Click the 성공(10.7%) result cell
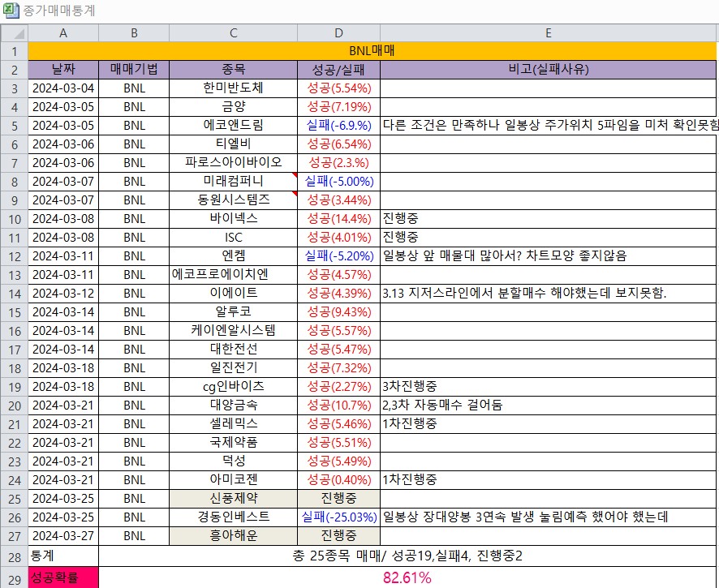This screenshot has height=588, width=719. 339,406
